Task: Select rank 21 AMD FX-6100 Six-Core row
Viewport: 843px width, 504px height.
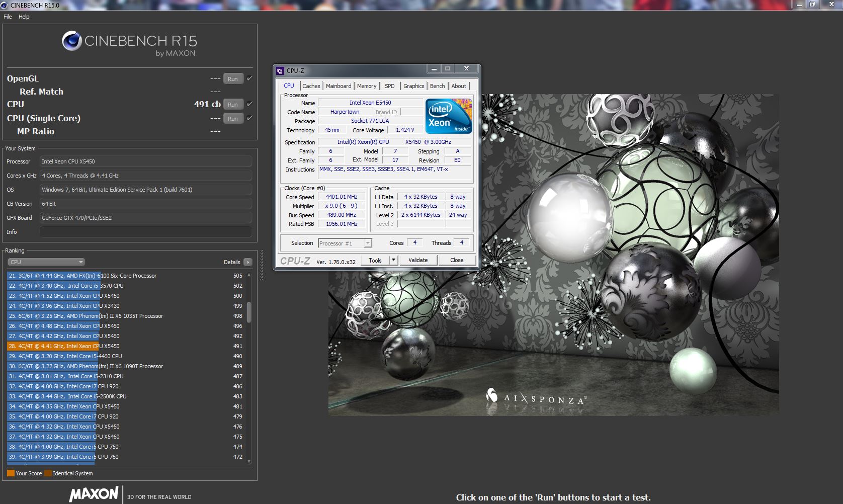Action: click(x=125, y=276)
